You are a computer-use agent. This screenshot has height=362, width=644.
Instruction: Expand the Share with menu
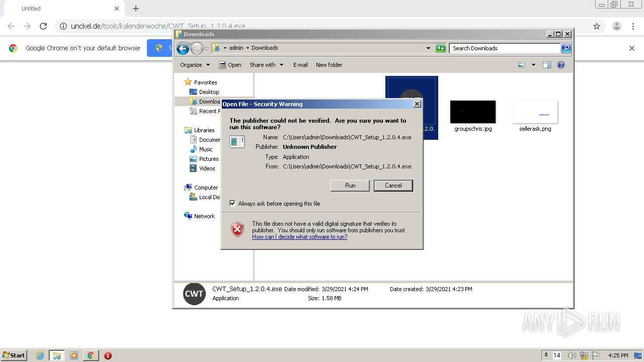(267, 65)
